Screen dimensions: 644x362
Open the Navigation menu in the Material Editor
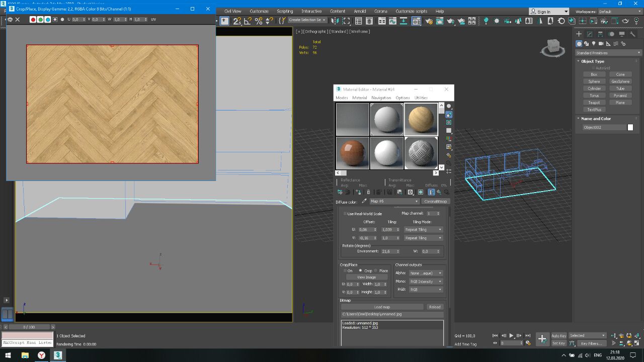pos(381,98)
